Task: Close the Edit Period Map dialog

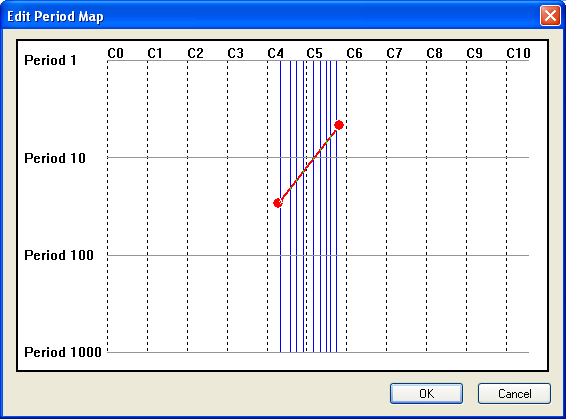Action: click(x=550, y=16)
